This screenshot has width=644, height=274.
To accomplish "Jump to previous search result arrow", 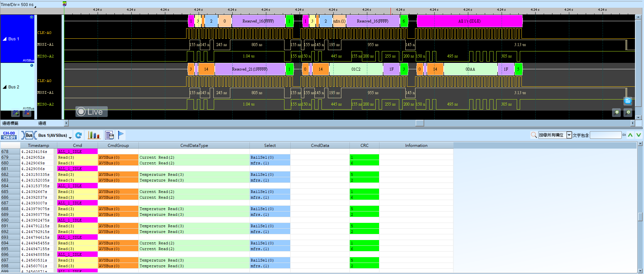I will 630,135.
